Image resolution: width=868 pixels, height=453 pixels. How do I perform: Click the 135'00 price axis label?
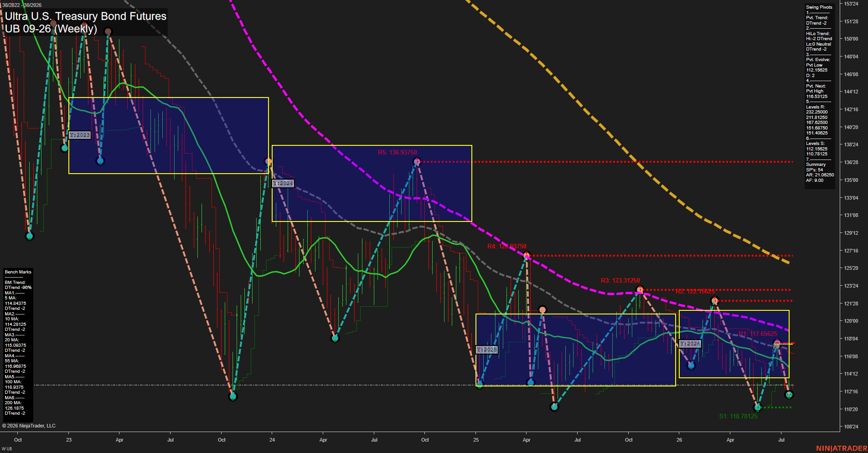[x=851, y=180]
